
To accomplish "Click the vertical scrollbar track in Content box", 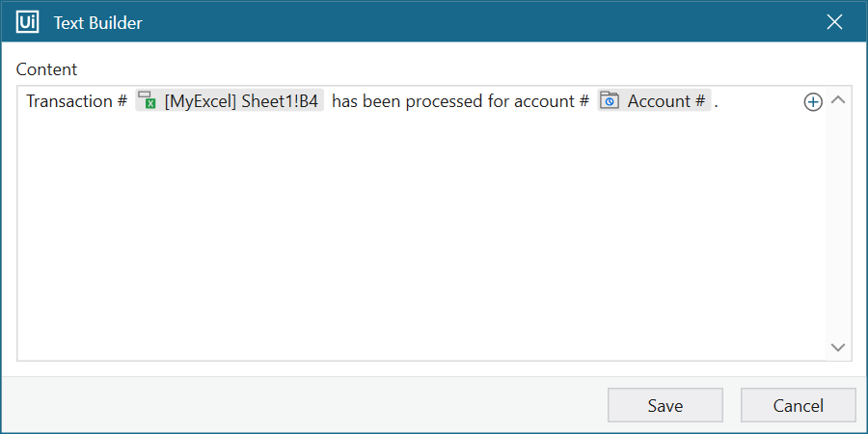I will [x=837, y=222].
